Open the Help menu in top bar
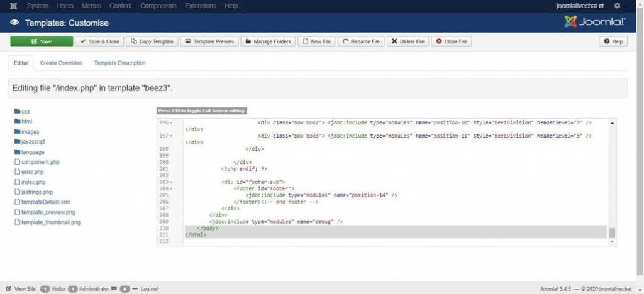This screenshot has height=294, width=644. point(231,6)
